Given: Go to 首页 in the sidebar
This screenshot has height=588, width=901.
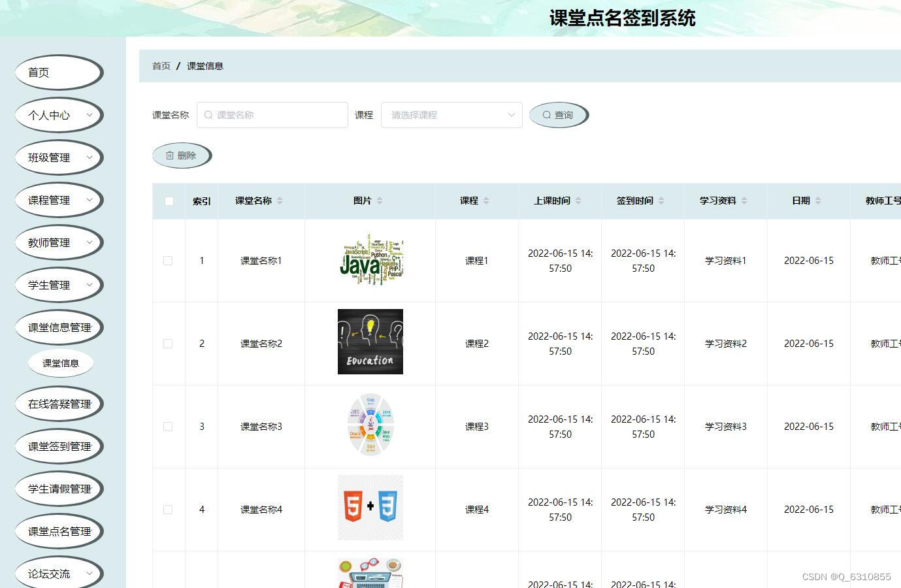Looking at the screenshot, I should (x=59, y=73).
